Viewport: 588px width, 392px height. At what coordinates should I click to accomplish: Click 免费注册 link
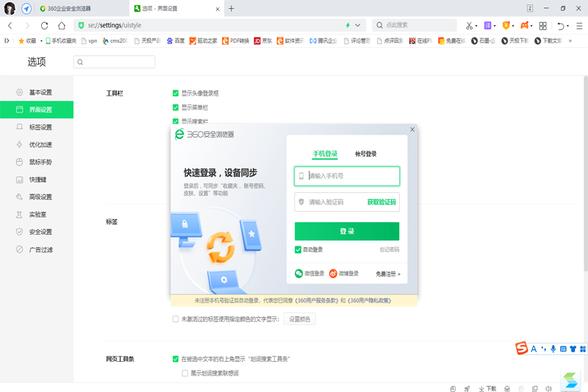click(388, 274)
